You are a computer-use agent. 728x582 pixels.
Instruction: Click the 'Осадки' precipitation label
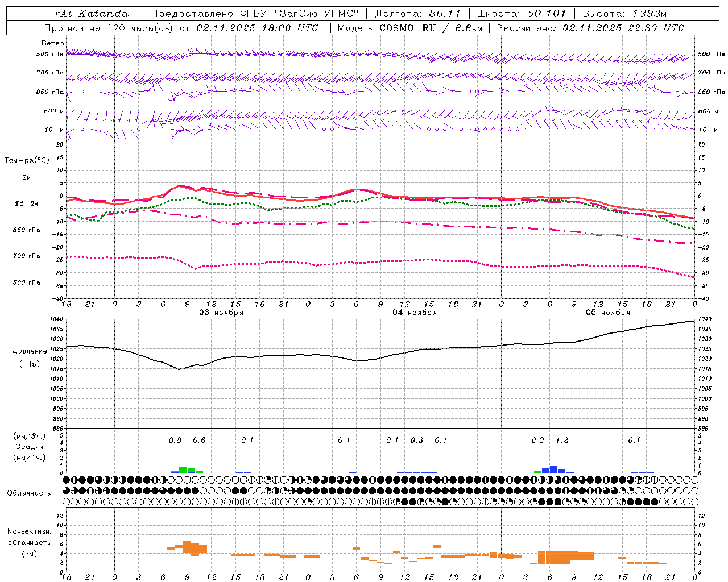tap(29, 447)
